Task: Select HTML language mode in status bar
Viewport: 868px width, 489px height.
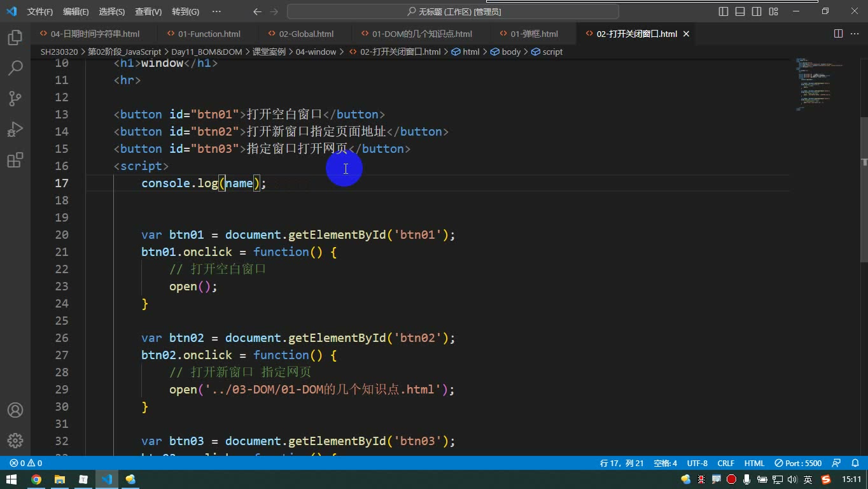Action: (x=754, y=463)
